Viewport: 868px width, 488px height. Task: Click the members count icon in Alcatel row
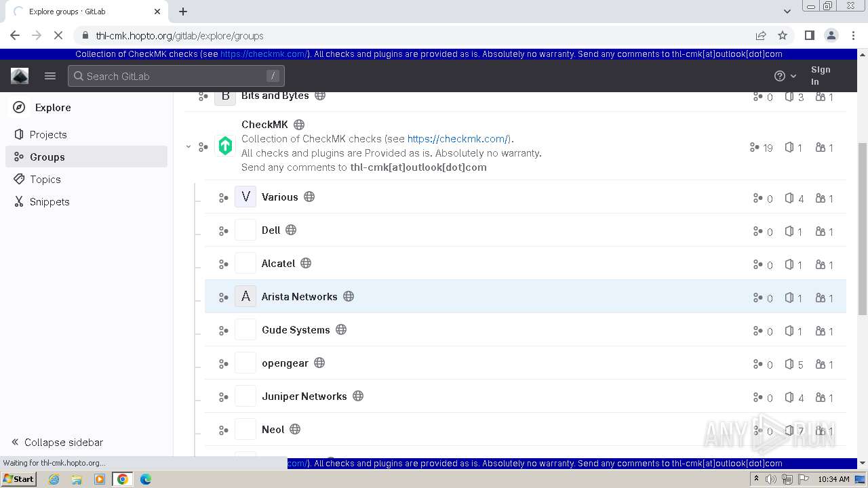coord(821,264)
